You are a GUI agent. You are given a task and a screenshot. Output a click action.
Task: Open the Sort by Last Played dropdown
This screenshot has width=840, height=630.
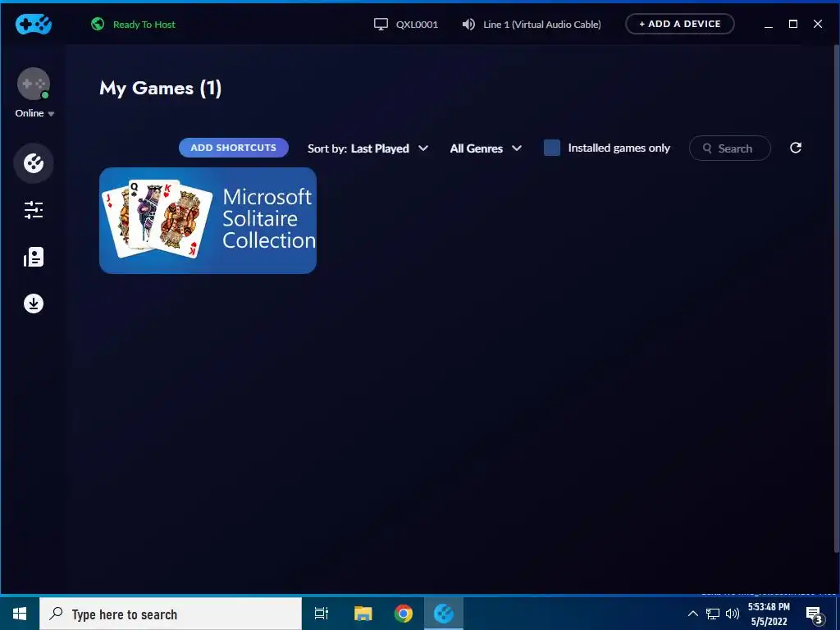pos(368,148)
